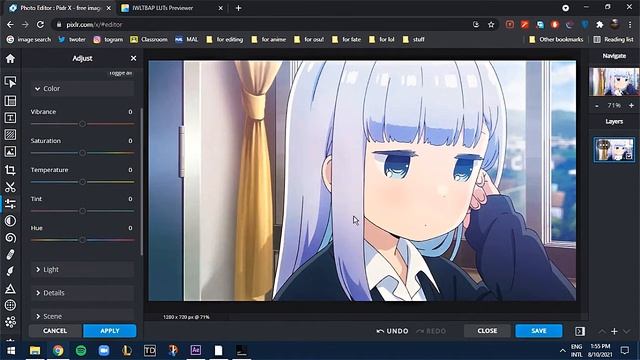
Task: Select the Cutout scissors tool
Action: click(x=10, y=187)
